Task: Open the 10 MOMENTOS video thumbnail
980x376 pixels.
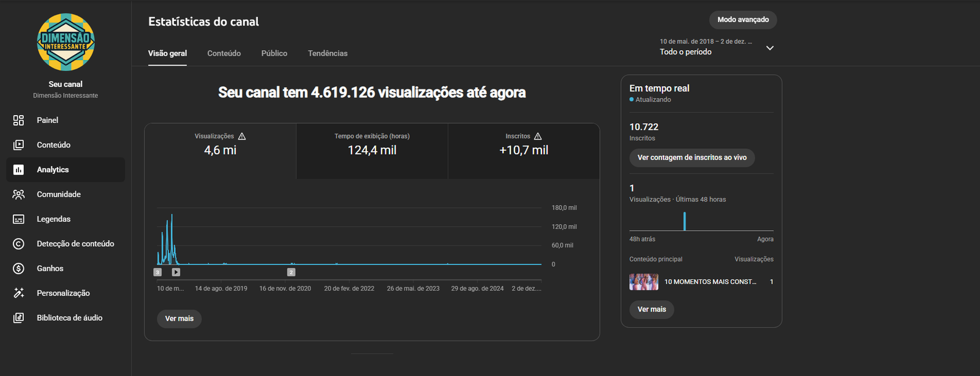Action: click(x=644, y=282)
